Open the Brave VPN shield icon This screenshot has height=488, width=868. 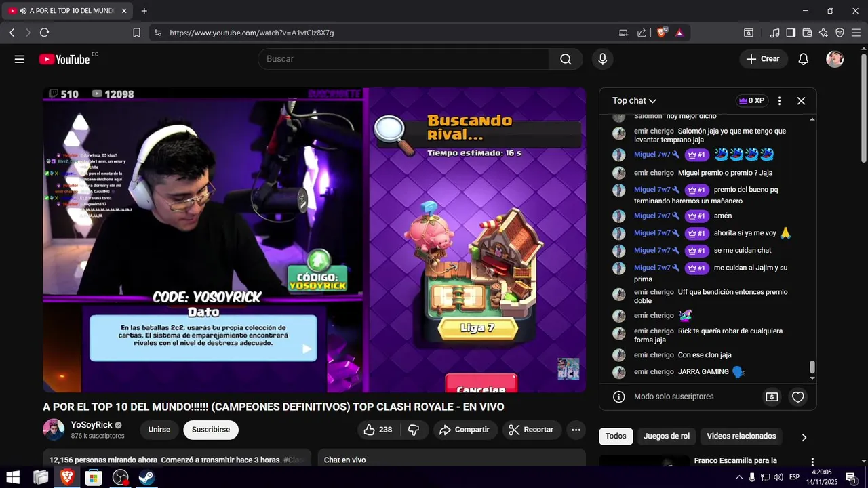point(840,33)
